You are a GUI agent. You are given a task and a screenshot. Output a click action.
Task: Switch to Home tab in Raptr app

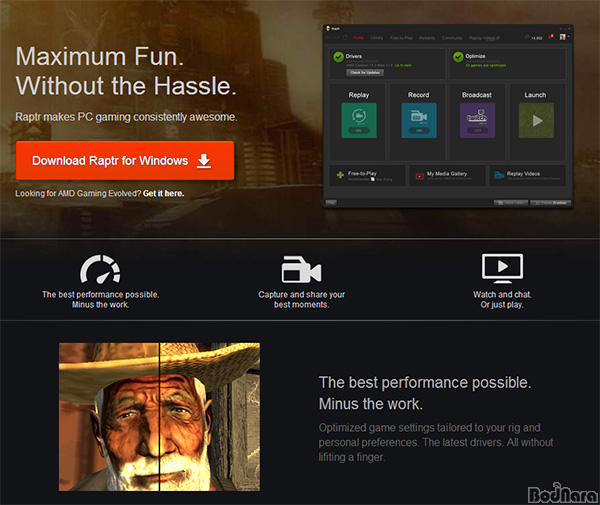point(359,38)
